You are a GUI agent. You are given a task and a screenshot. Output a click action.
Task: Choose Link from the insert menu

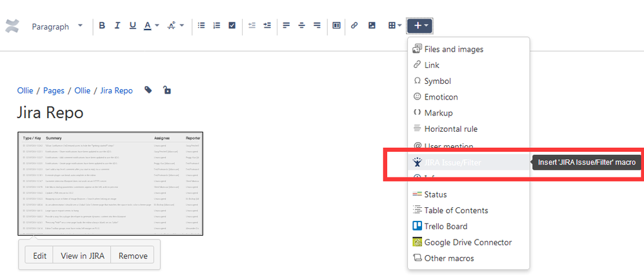click(468, 65)
